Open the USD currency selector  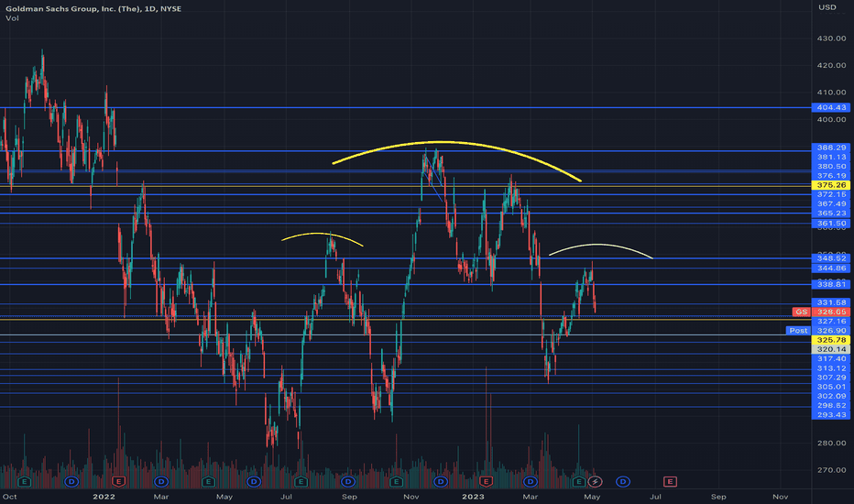pyautogui.click(x=827, y=7)
